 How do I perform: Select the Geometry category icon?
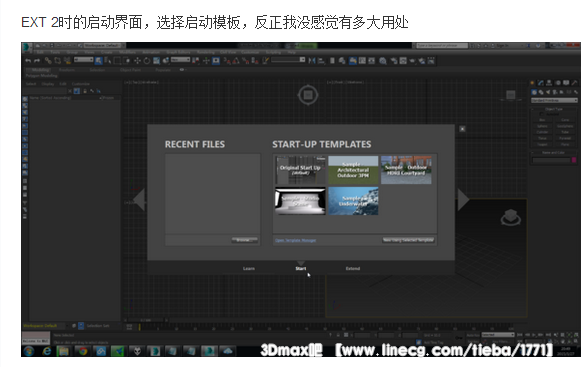tap(534, 92)
